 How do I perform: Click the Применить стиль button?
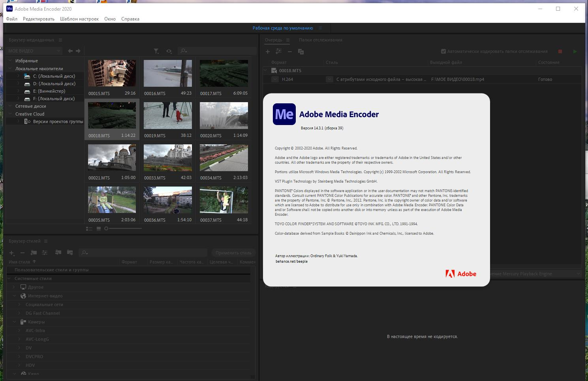(x=233, y=253)
